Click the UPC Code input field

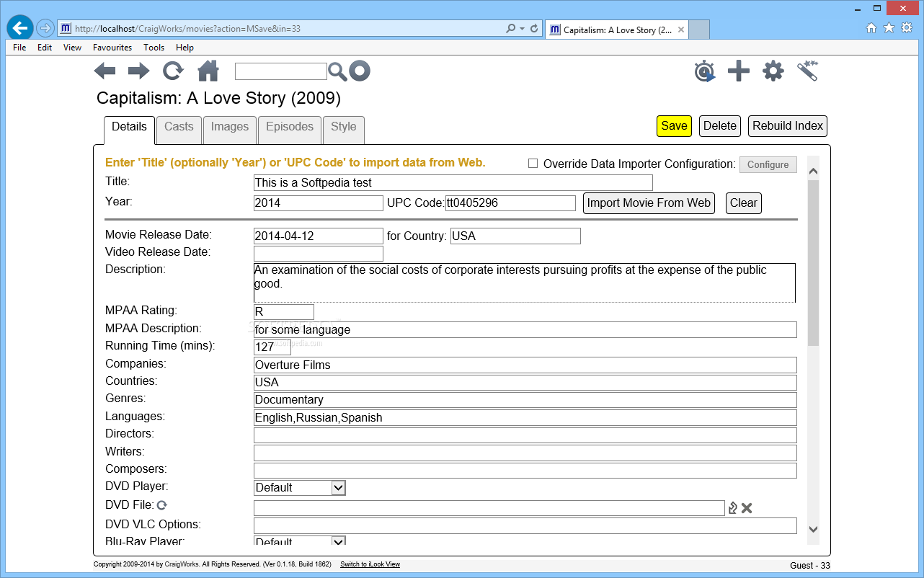pos(510,203)
